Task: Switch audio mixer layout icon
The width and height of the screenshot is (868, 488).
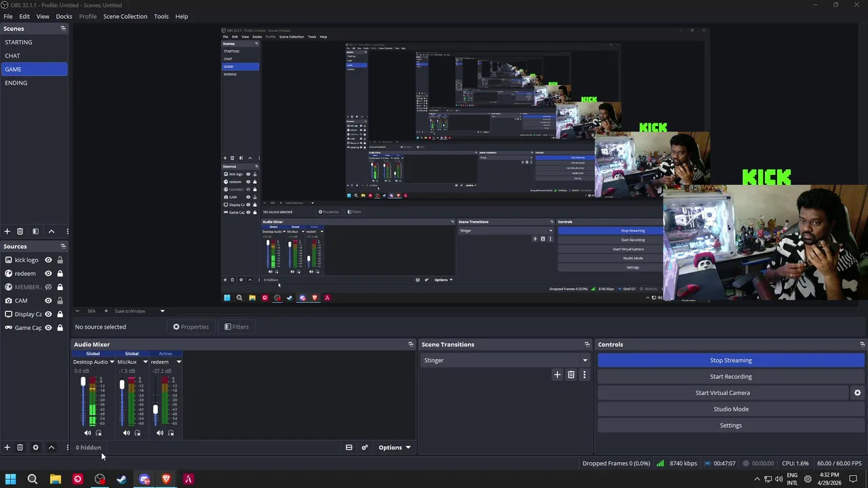Action: point(349,447)
